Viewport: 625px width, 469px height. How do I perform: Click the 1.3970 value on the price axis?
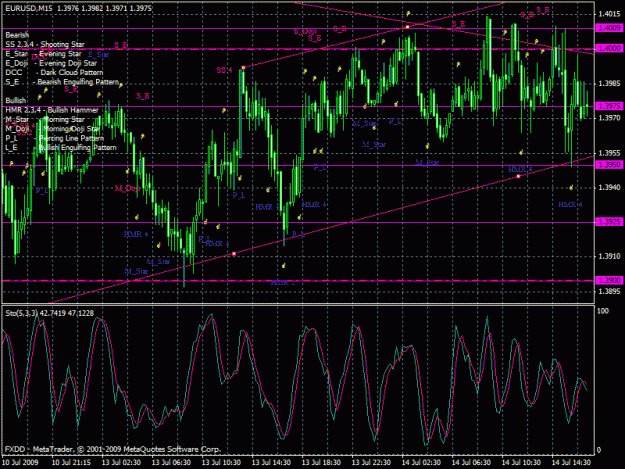tap(609, 118)
